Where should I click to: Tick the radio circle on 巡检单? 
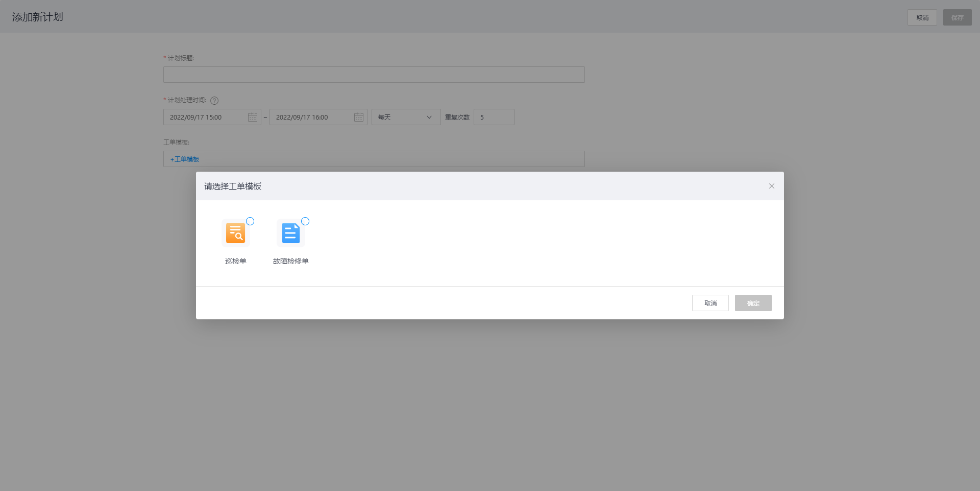coord(250,221)
